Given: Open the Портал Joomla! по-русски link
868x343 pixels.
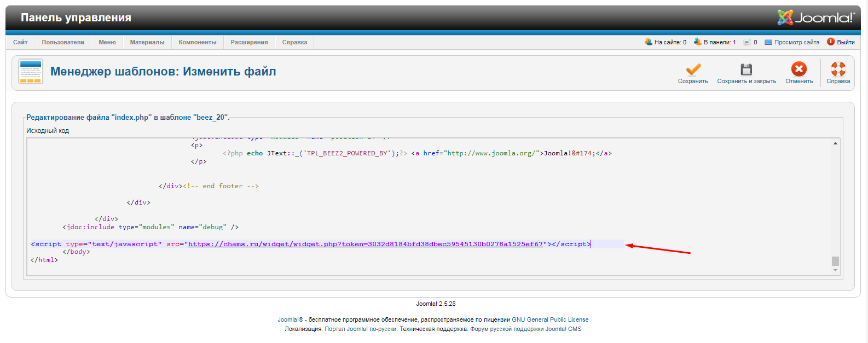Looking at the screenshot, I should click(x=361, y=329).
